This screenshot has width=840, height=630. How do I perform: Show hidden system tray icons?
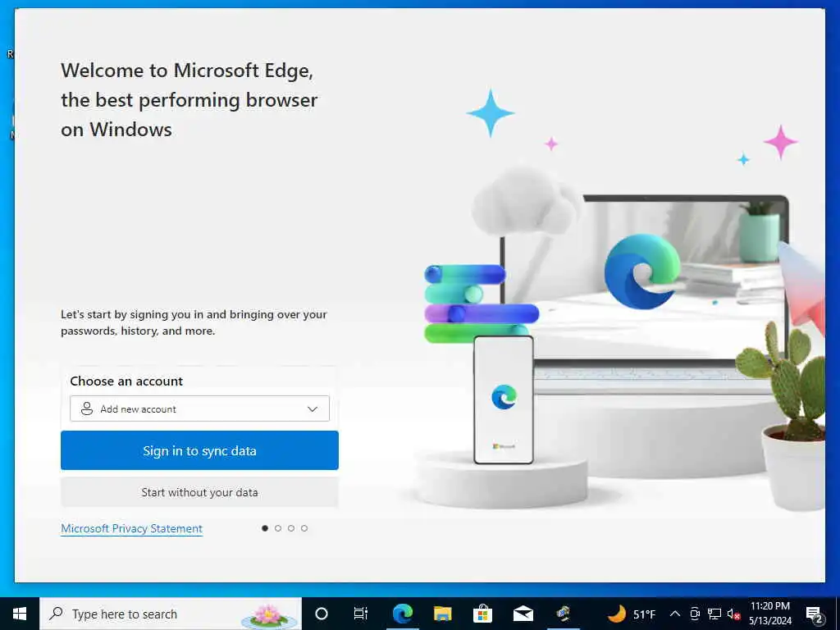coord(675,614)
